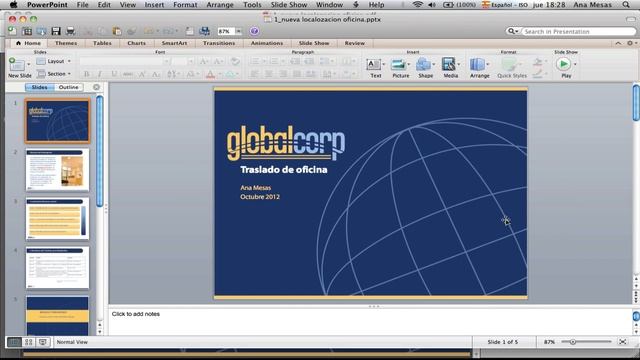The image size is (640, 360).
Task: Toggle Bold formatting
Action: pos(87,74)
